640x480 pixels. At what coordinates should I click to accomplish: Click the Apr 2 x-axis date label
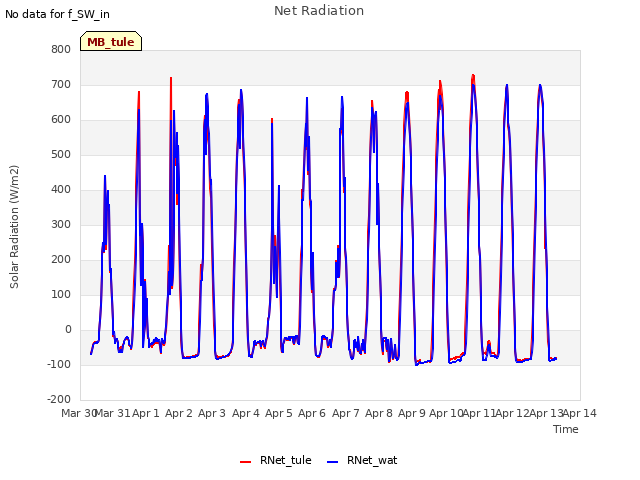point(179,413)
